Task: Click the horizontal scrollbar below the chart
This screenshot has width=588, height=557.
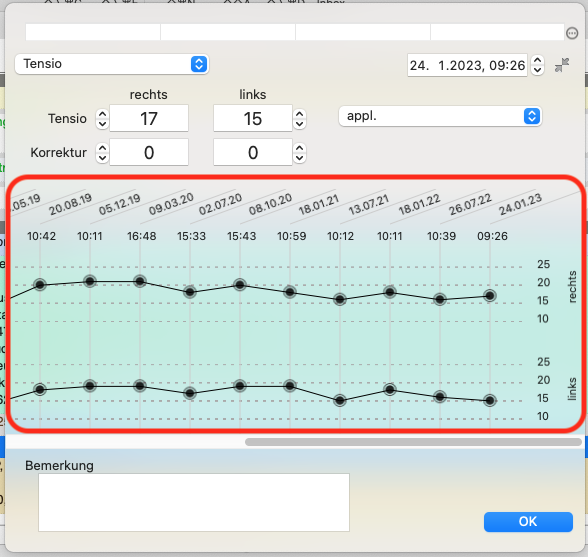Action: point(413,442)
